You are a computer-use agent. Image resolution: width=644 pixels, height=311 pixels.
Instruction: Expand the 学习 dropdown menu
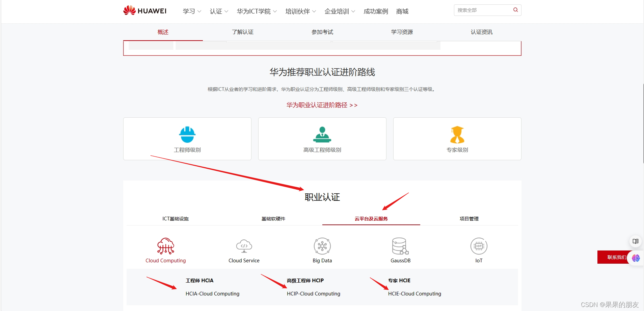(192, 11)
